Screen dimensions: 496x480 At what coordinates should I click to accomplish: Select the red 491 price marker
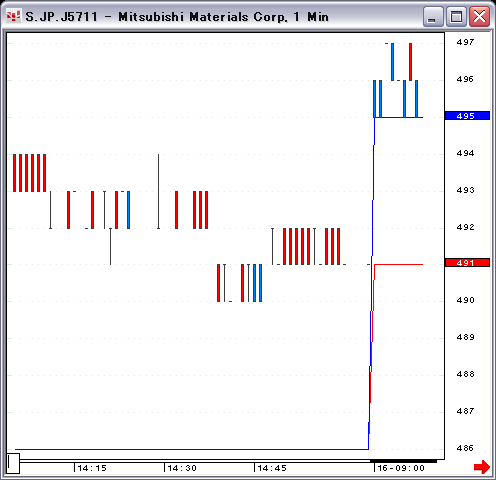[x=467, y=263]
